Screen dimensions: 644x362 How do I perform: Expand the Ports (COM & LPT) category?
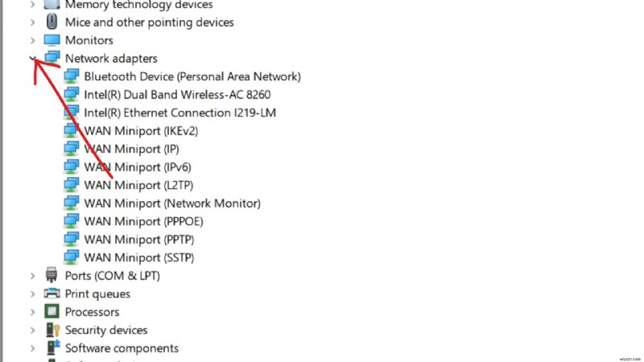tap(32, 276)
